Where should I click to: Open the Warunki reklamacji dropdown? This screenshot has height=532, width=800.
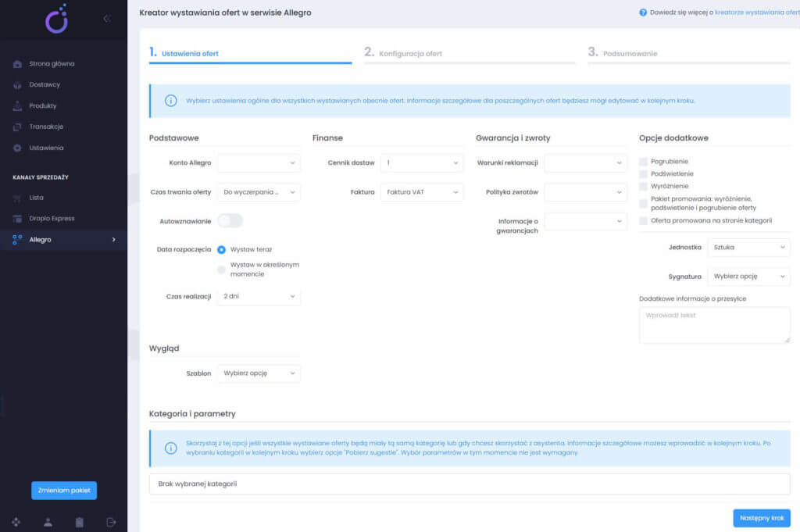tap(585, 162)
